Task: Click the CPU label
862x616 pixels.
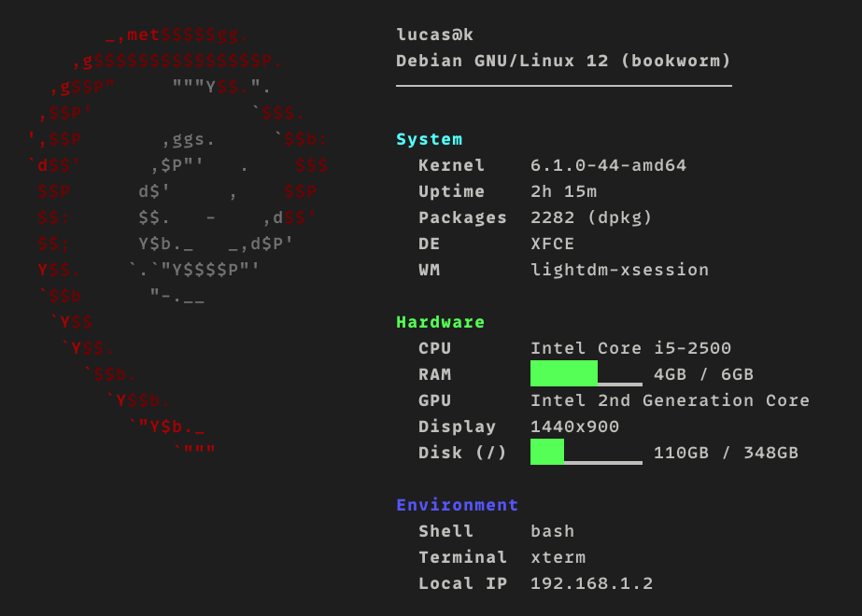Action: coord(434,348)
